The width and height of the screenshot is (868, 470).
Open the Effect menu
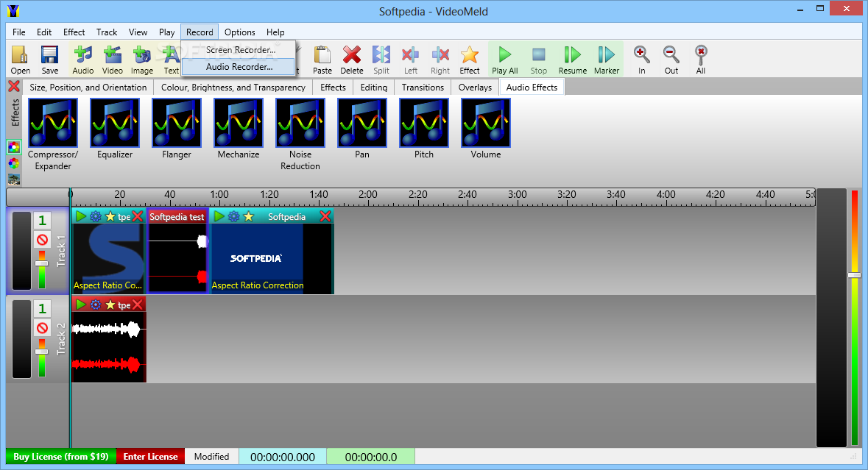click(74, 32)
